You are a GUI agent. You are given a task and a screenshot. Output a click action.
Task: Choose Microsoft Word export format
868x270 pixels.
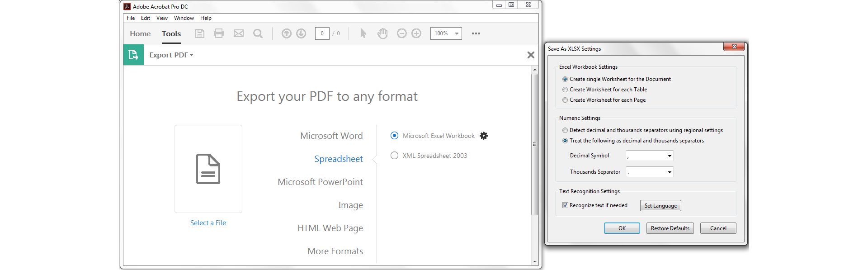click(331, 136)
